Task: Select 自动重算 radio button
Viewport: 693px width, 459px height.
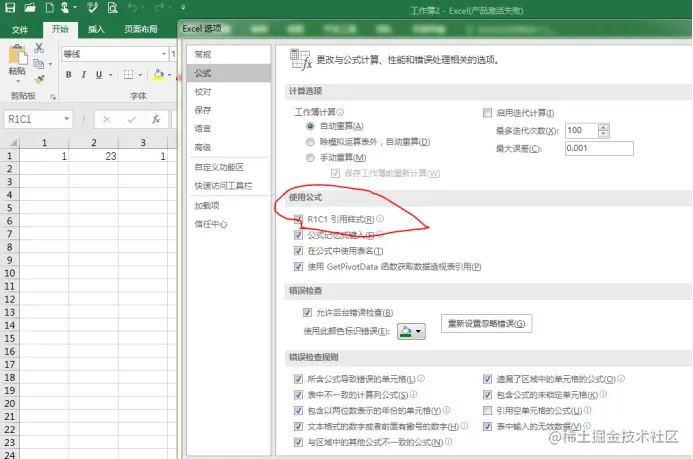Action: (310, 126)
